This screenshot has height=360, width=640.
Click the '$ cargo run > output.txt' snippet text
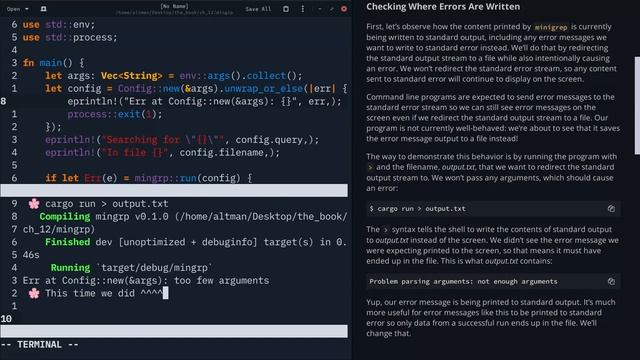coord(417,209)
